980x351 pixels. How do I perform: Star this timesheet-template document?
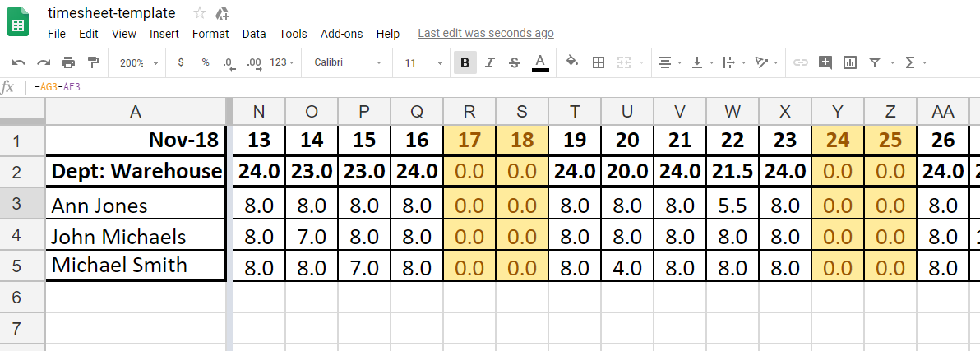coord(200,13)
